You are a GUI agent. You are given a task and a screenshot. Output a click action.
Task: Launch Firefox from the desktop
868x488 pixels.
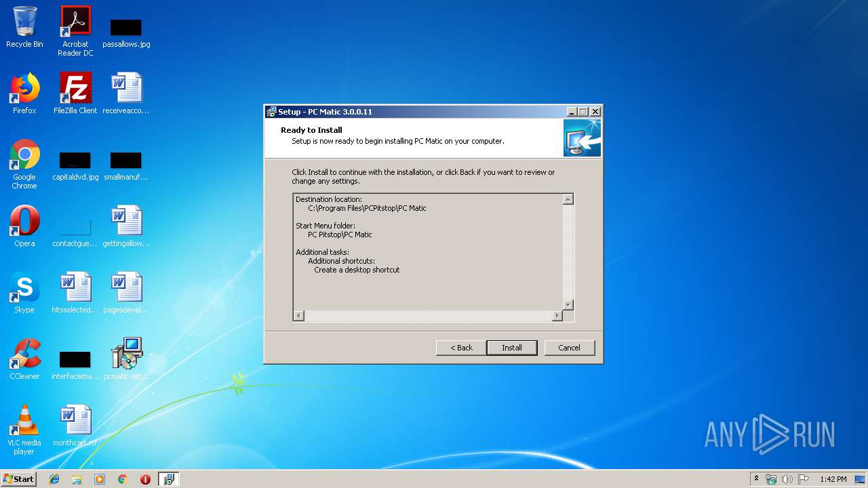[x=24, y=94]
